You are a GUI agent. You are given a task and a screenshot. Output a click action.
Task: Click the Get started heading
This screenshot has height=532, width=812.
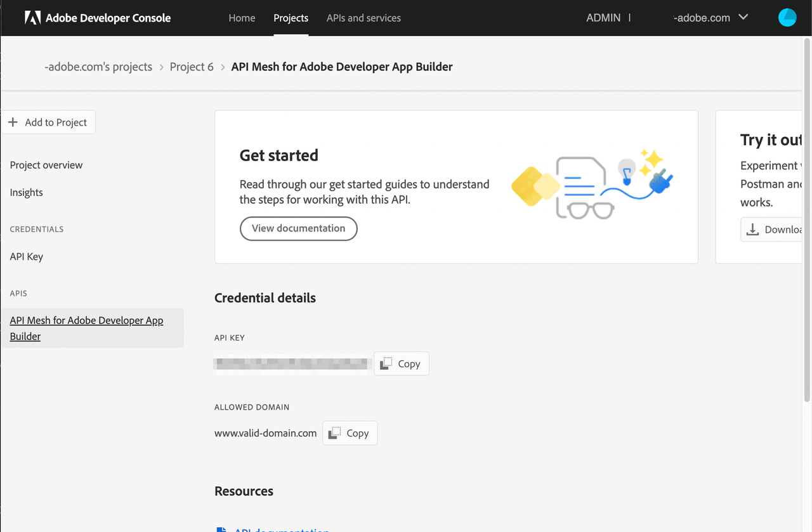279,155
